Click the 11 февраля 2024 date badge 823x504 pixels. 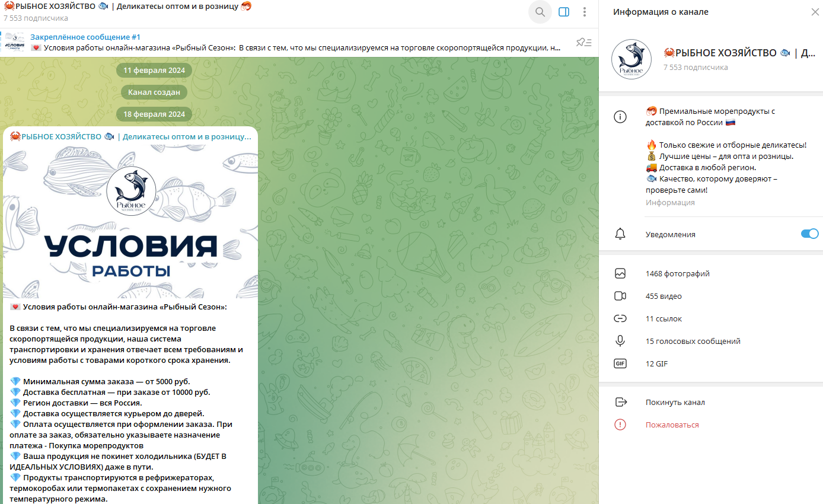[154, 70]
